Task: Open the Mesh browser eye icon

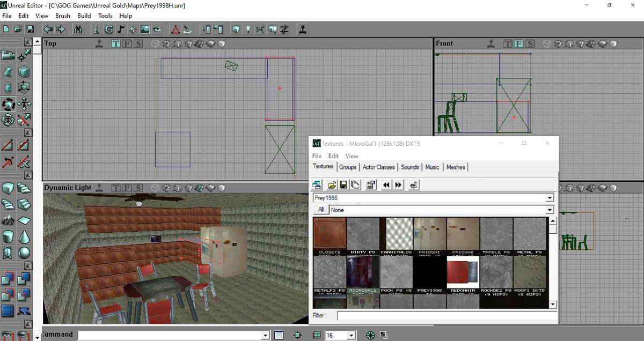Action: [157, 29]
